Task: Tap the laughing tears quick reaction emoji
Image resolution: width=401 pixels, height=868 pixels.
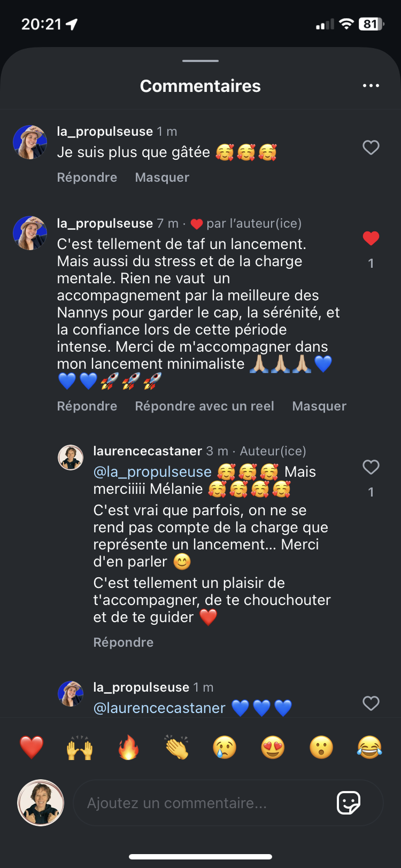Action: pyautogui.click(x=369, y=747)
